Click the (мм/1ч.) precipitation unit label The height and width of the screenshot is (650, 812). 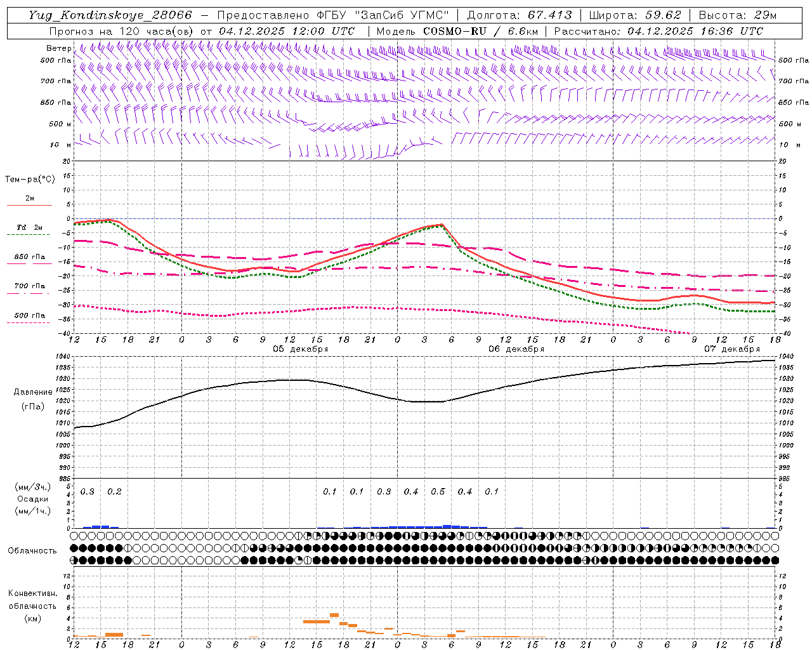pyautogui.click(x=32, y=511)
